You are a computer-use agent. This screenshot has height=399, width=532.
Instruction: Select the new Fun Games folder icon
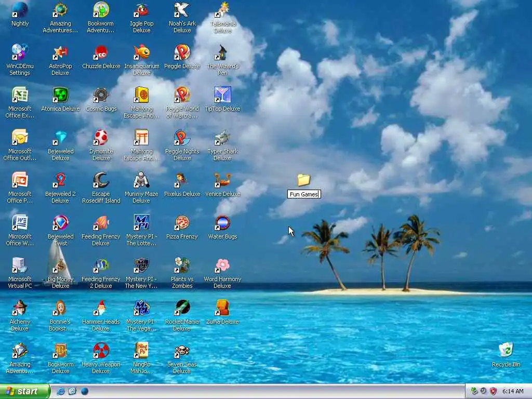coord(303,180)
